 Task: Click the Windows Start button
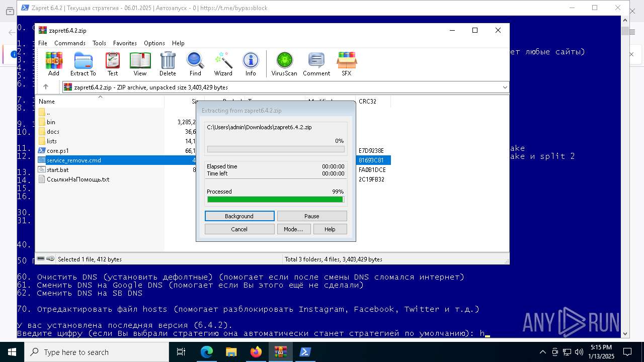tap(12, 352)
